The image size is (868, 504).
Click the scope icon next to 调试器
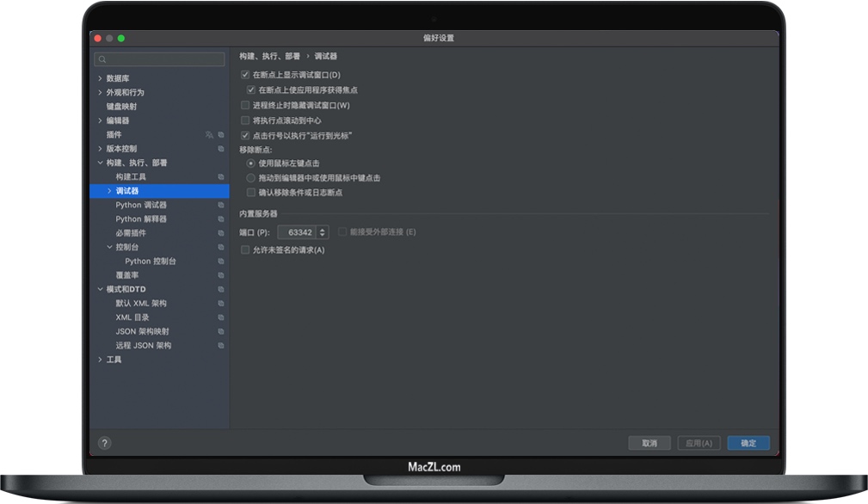coord(220,190)
